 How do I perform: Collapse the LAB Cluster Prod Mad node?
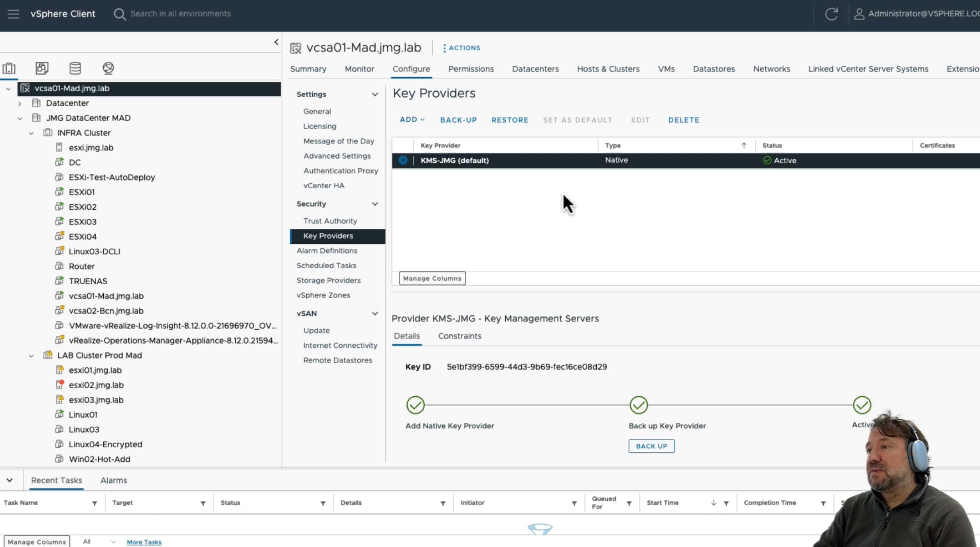pyautogui.click(x=31, y=356)
